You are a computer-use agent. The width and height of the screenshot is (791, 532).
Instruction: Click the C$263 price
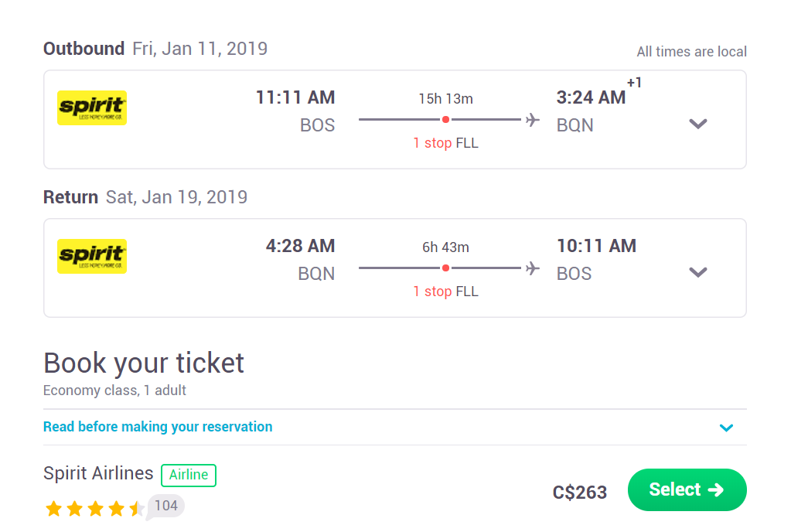(580, 492)
